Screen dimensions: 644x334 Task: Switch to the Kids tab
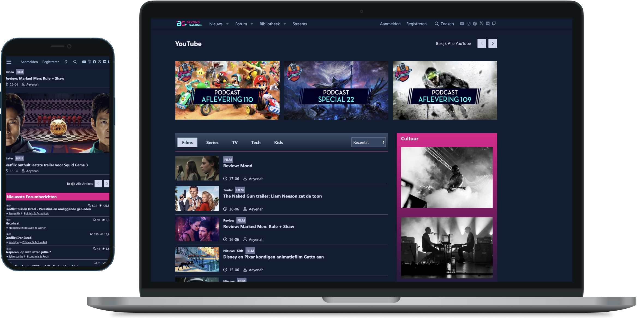[x=278, y=142]
